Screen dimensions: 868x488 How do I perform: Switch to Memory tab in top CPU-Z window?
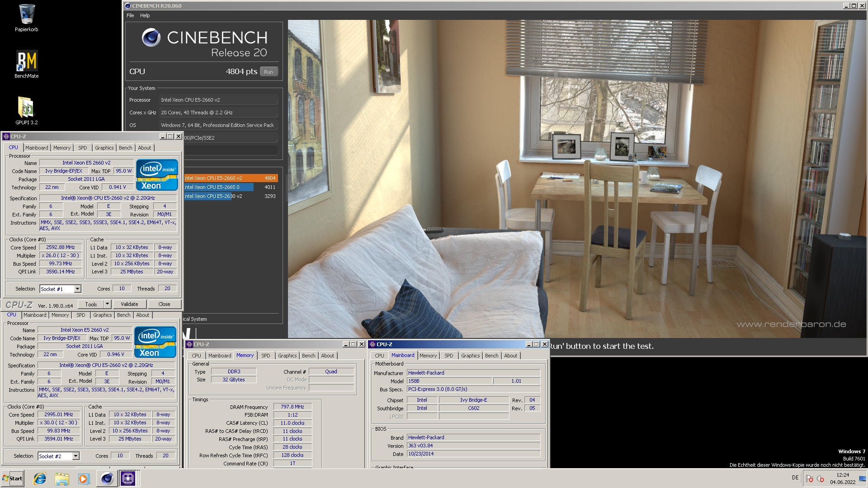click(x=62, y=148)
